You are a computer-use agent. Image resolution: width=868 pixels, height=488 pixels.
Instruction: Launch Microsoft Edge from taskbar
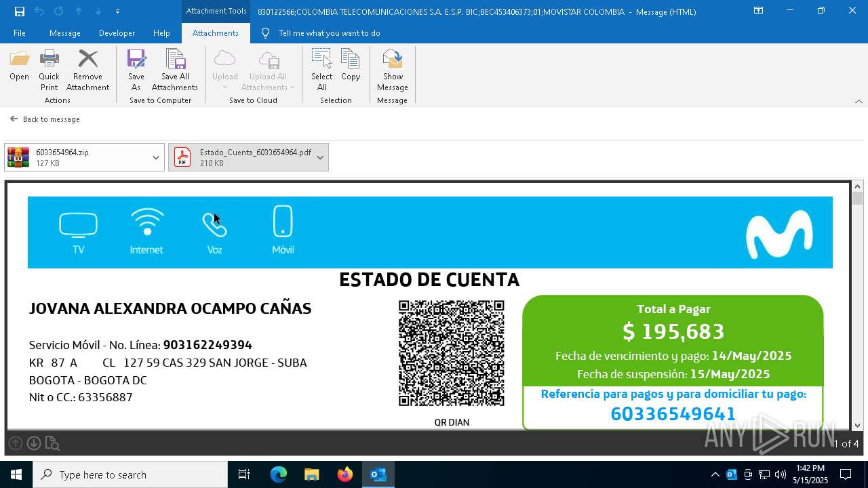pyautogui.click(x=278, y=474)
